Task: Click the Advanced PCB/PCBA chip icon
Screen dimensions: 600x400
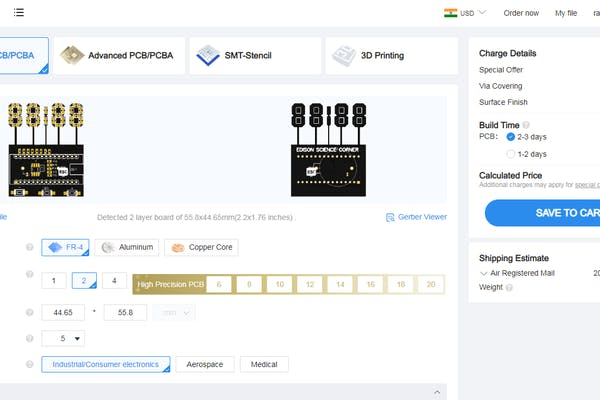Action: 72,55
